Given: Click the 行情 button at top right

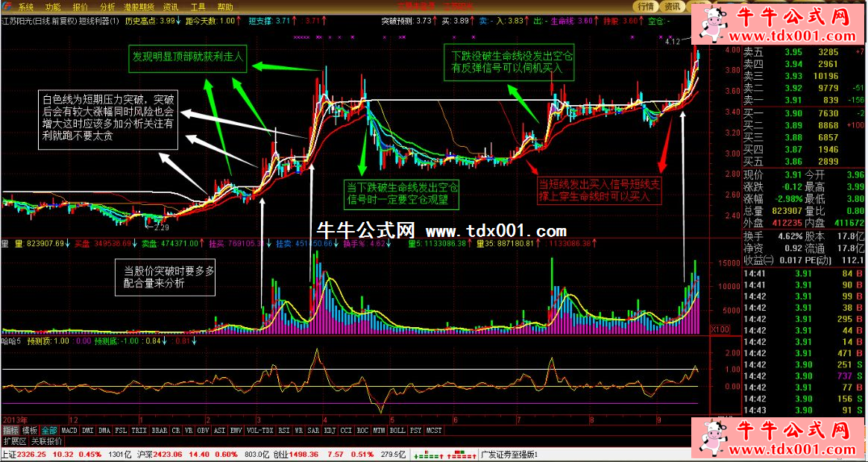Looking at the screenshot, I should coord(646,6).
